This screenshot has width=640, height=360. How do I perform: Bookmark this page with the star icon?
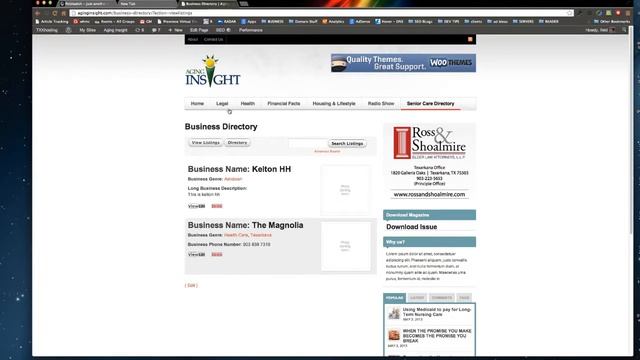click(569, 13)
